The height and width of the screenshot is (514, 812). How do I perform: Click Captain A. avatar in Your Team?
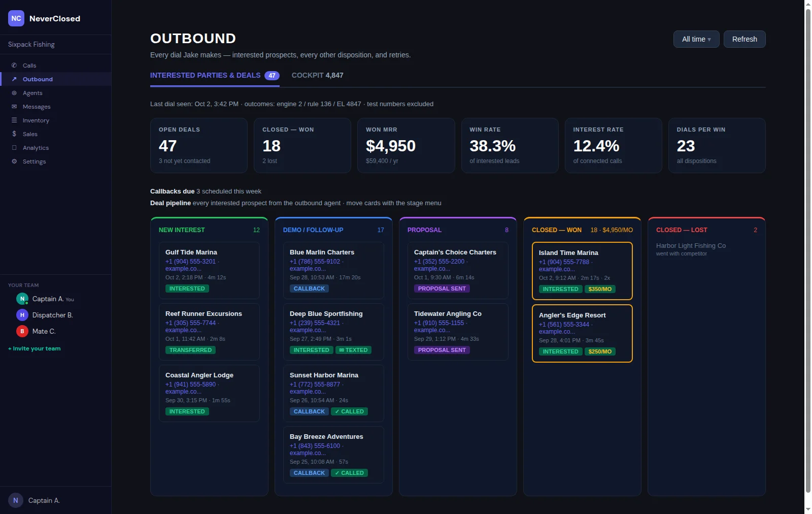pyautogui.click(x=22, y=299)
